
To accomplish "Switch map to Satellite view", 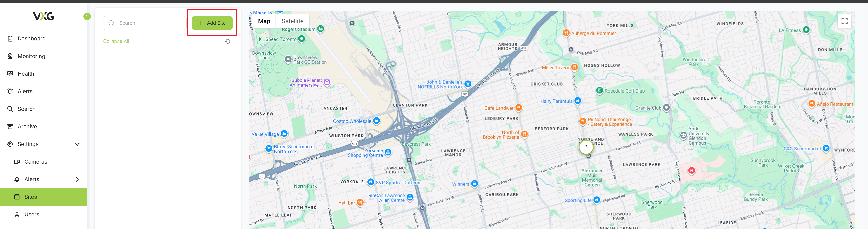I will [293, 21].
